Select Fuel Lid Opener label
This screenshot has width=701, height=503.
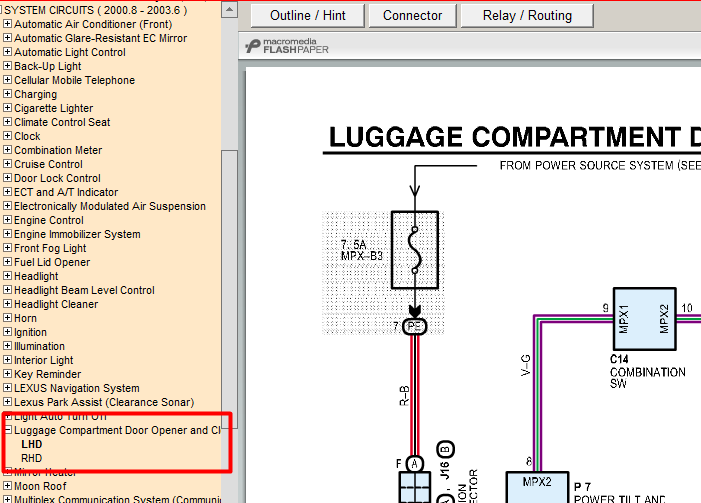[52, 262]
